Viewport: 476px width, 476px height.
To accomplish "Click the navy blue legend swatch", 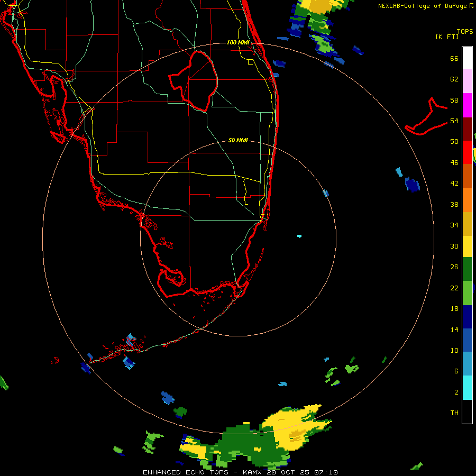I will (x=467, y=317).
